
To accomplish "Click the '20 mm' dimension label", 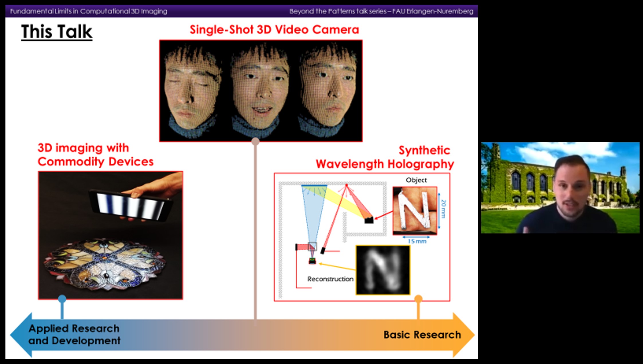I will (443, 209).
